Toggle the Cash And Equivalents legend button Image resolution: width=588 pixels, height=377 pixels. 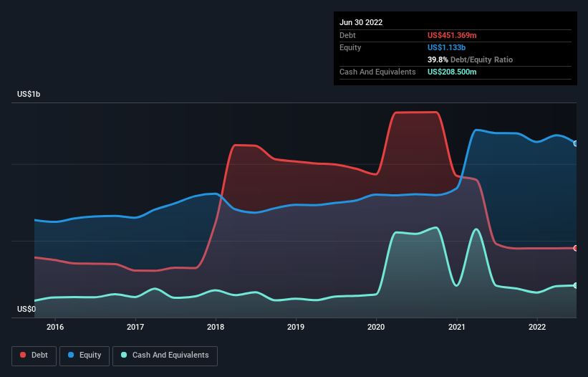(x=165, y=355)
